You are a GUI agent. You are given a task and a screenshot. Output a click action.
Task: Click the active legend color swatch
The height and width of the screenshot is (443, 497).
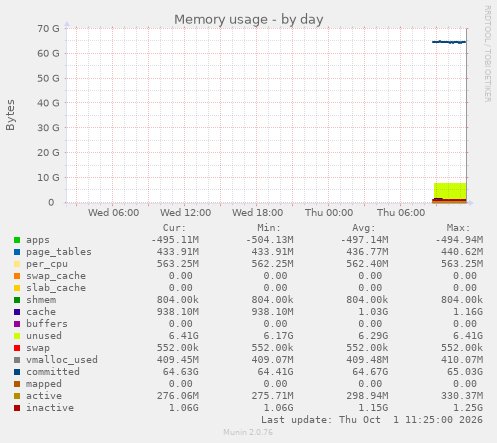click(17, 396)
